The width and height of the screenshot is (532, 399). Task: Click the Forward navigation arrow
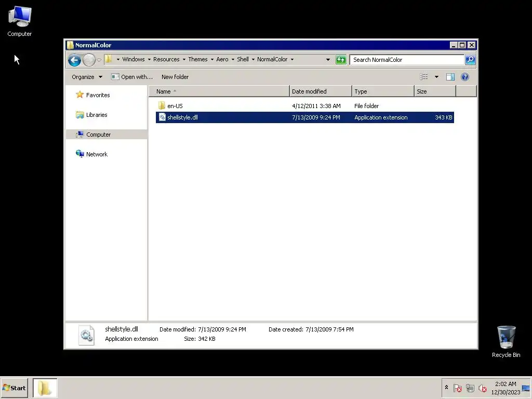point(89,60)
